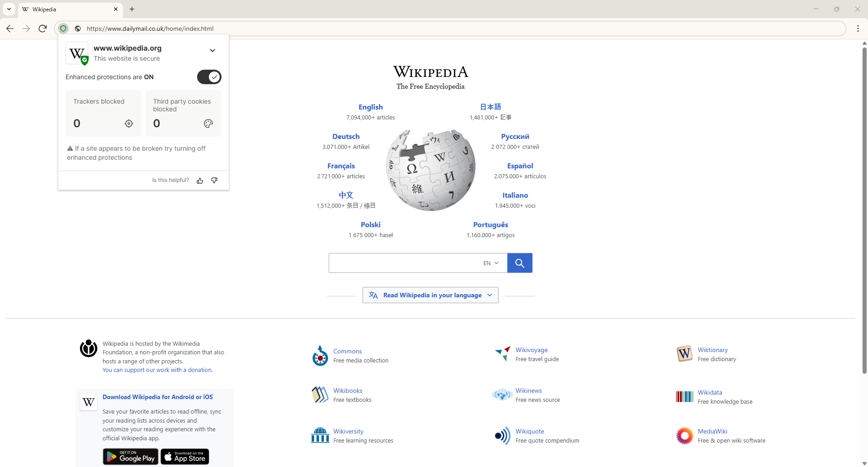Screen dimensions: 868x467
Task: Go back to the previous page
Action: (x=10, y=29)
